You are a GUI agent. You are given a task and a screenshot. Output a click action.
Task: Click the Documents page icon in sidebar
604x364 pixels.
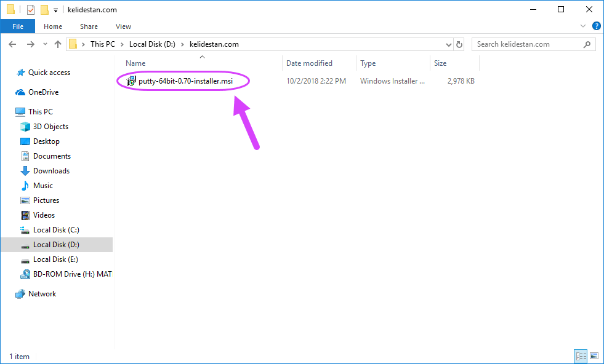[25, 156]
